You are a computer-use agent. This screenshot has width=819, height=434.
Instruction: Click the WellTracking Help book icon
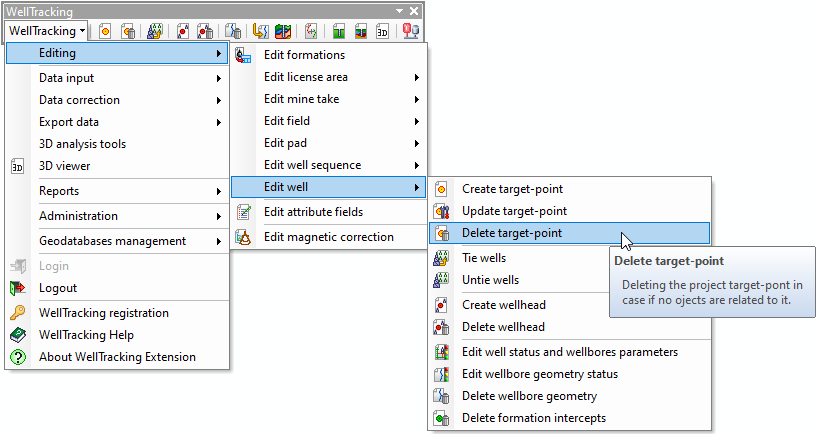(18, 335)
